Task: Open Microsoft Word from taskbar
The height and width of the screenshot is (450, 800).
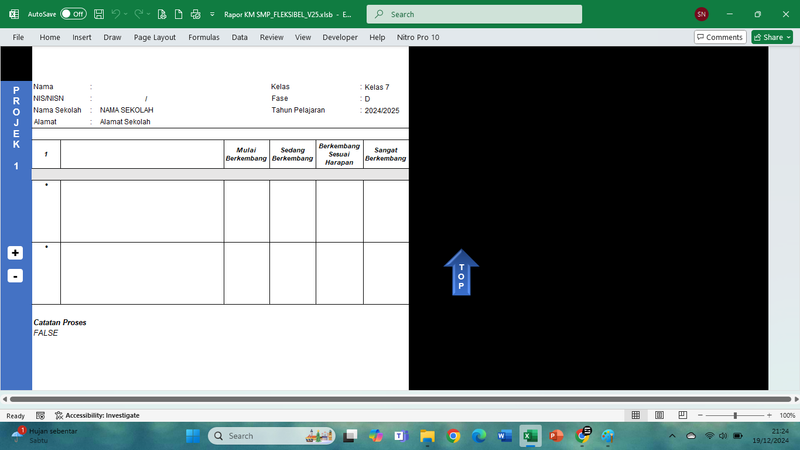Action: point(504,436)
